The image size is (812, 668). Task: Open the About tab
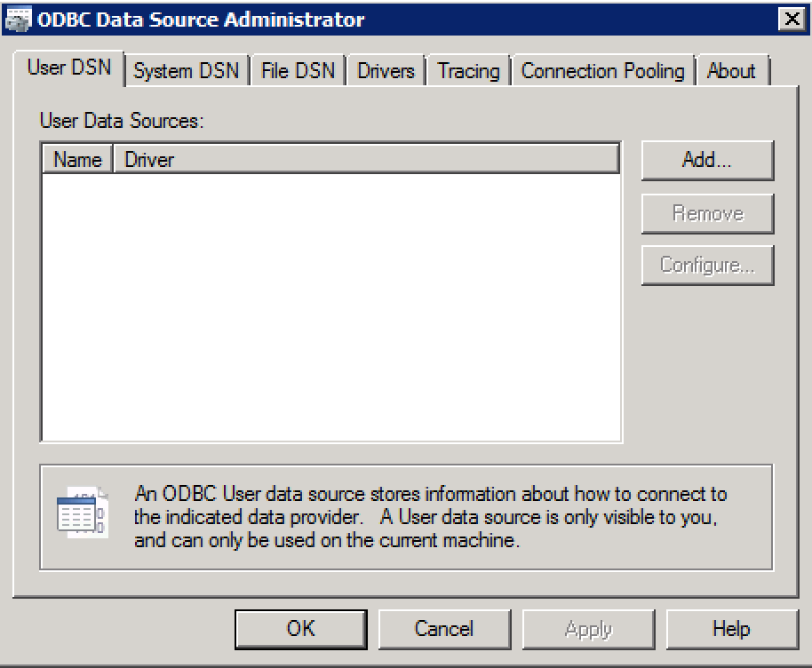[x=732, y=70]
